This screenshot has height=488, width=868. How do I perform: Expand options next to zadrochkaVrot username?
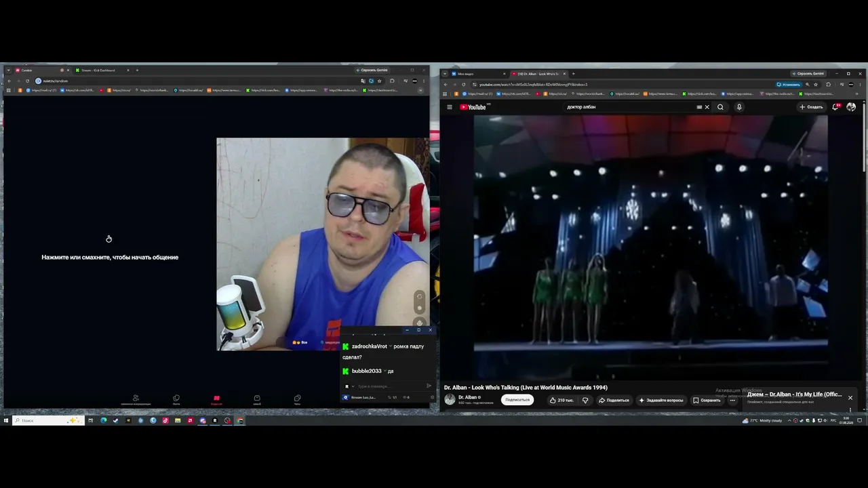pos(391,346)
